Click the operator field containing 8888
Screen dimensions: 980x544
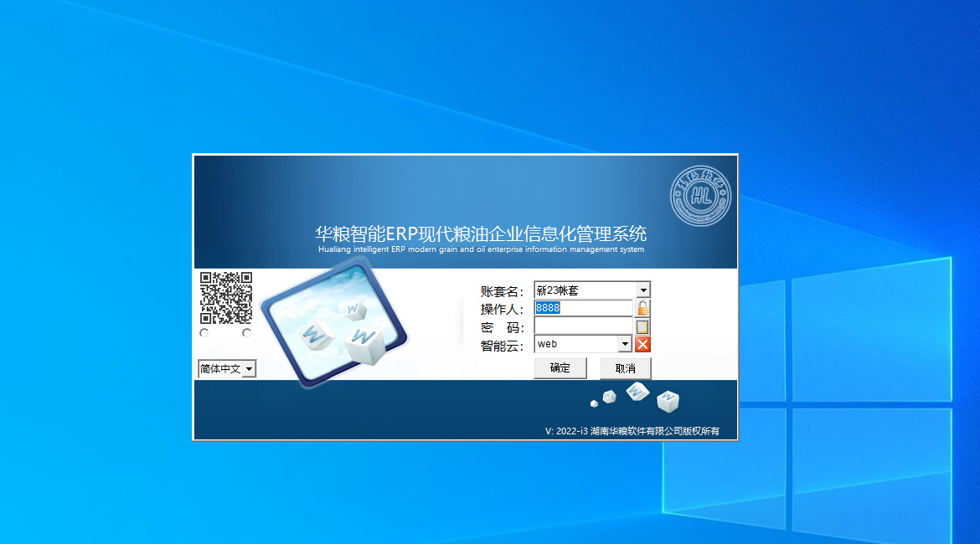click(582, 307)
